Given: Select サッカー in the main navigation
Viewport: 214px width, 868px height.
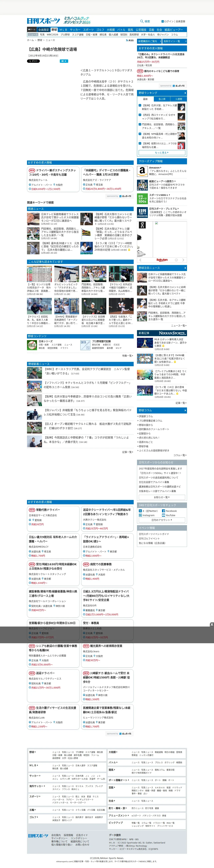Looking at the screenshot, I should point(75,30).
